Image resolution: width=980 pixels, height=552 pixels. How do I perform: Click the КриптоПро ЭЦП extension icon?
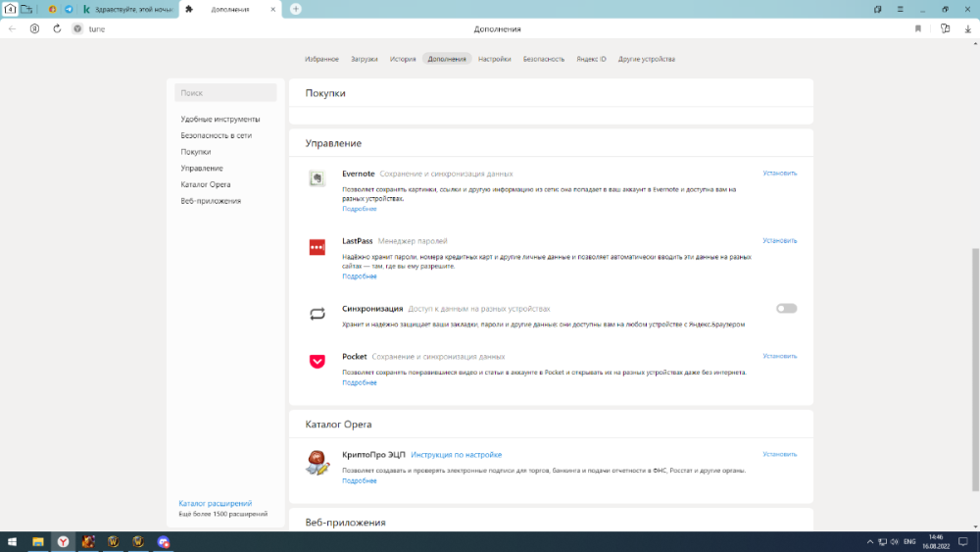tap(317, 463)
